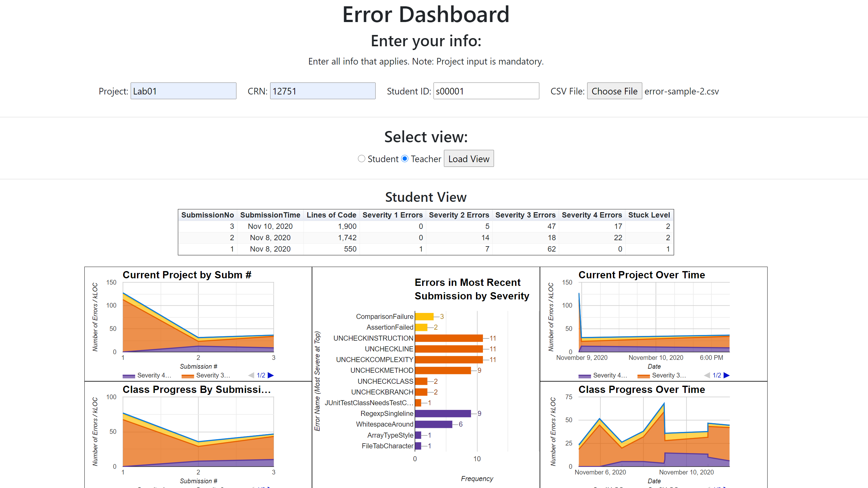Click the UNCHECKCLASS bar

coord(421,381)
